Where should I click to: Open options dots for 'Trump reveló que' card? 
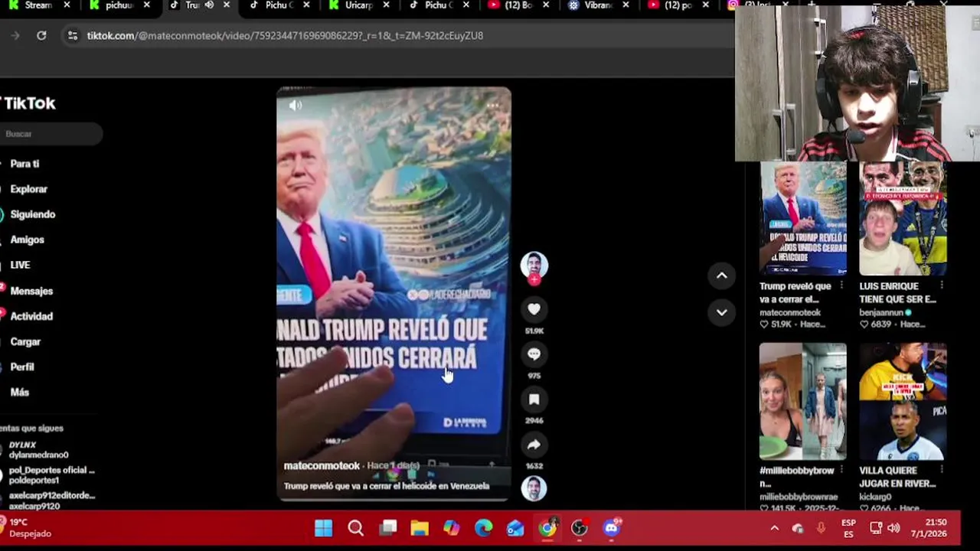coord(841,285)
